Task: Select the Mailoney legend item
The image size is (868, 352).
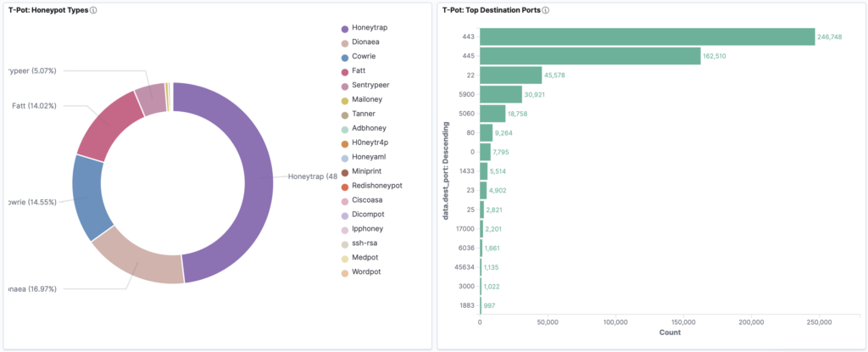Action: [368, 100]
